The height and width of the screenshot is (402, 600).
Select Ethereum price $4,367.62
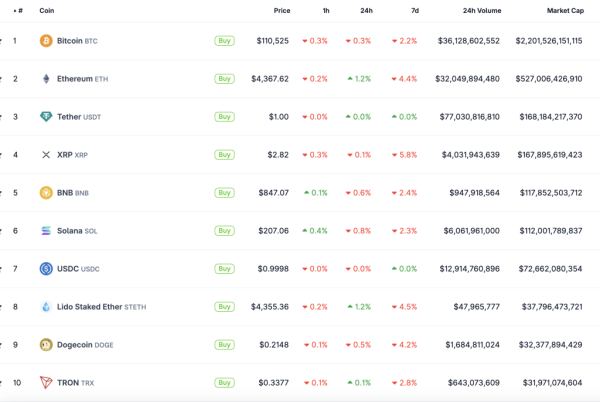tap(270, 79)
